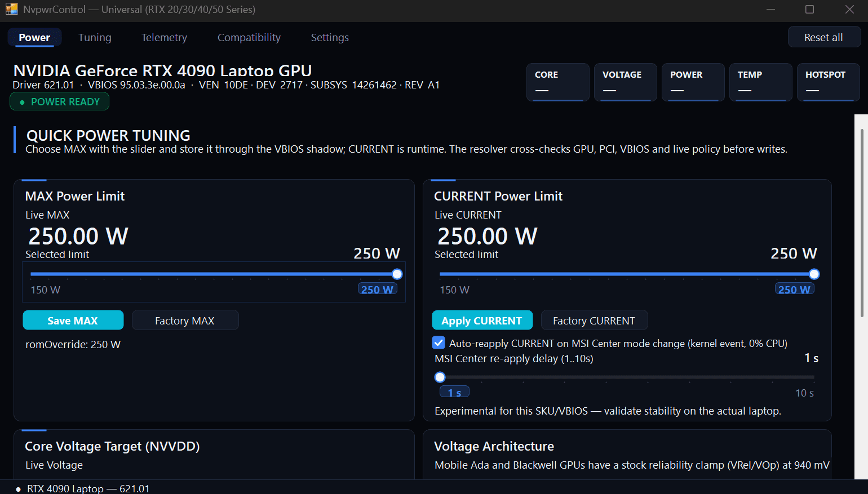Screen dimensions: 868x494
Task: Click the Live CURRENT 250.00 W value
Action: point(488,236)
